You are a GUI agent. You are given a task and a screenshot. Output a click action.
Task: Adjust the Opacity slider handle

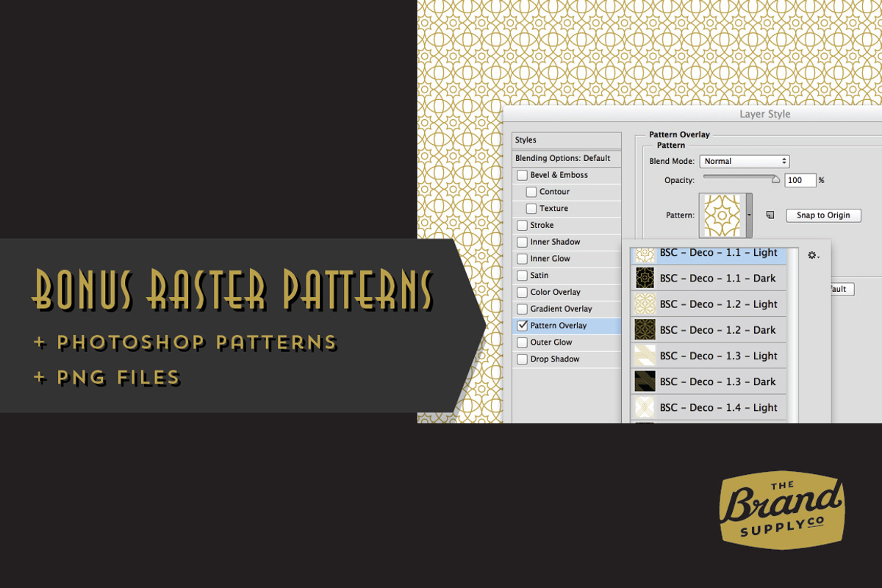[x=775, y=179]
